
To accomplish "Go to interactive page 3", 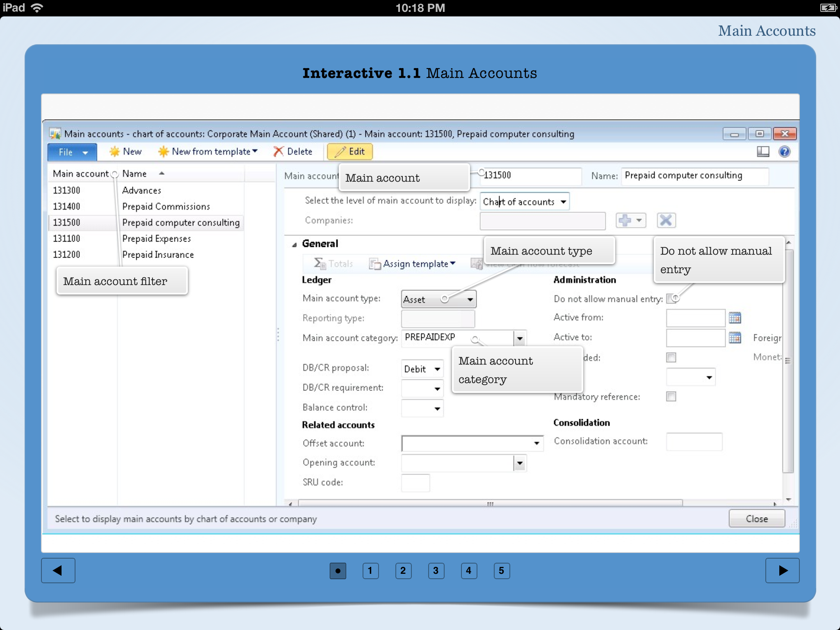I will click(x=436, y=571).
